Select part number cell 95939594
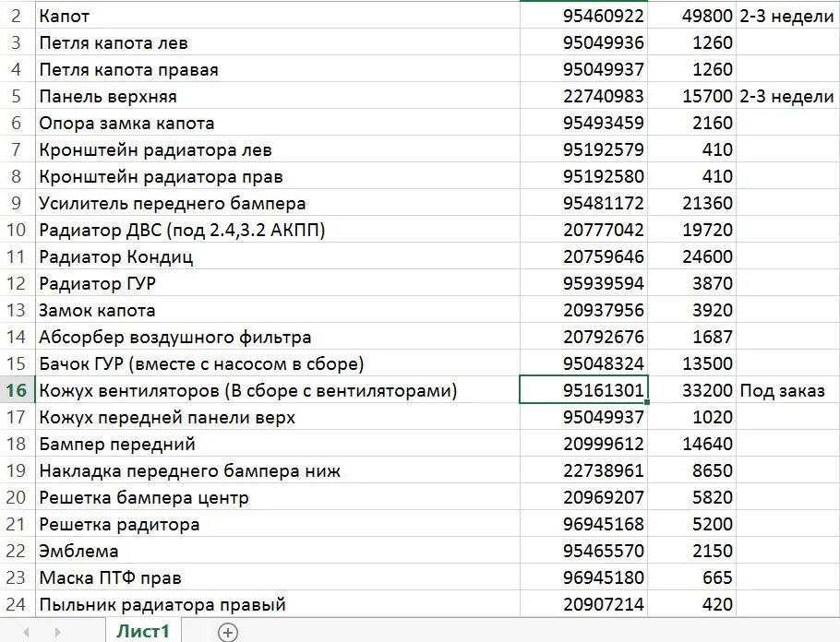The width and height of the screenshot is (840, 642). (584, 283)
